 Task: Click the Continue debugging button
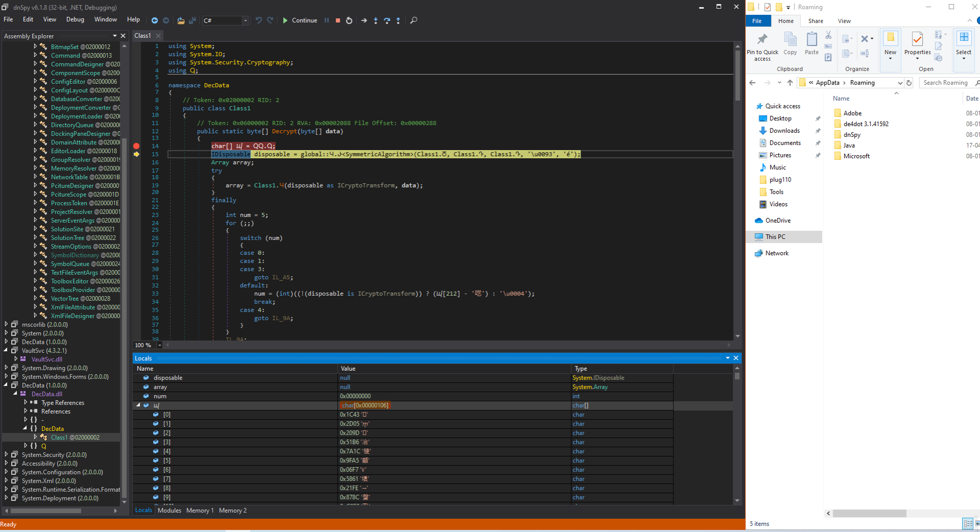300,20
